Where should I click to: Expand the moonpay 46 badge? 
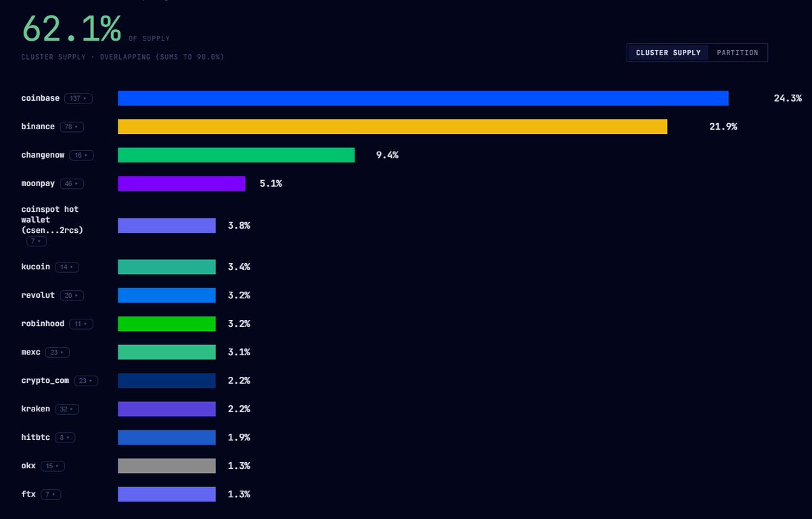point(71,183)
